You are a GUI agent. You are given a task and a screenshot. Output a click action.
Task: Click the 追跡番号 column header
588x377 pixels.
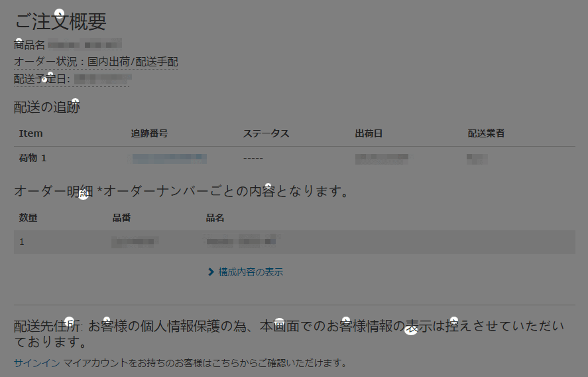(x=149, y=133)
